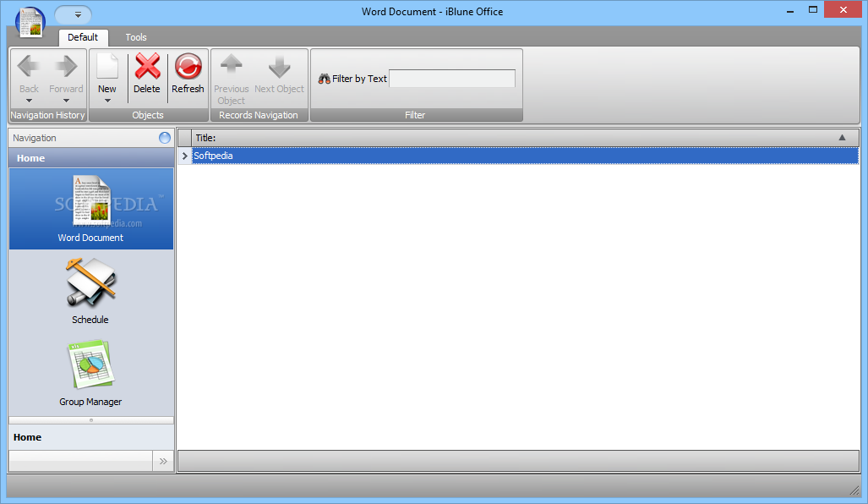868x504 pixels.
Task: Click the blue circle button in the Navigation header
Action: click(165, 138)
